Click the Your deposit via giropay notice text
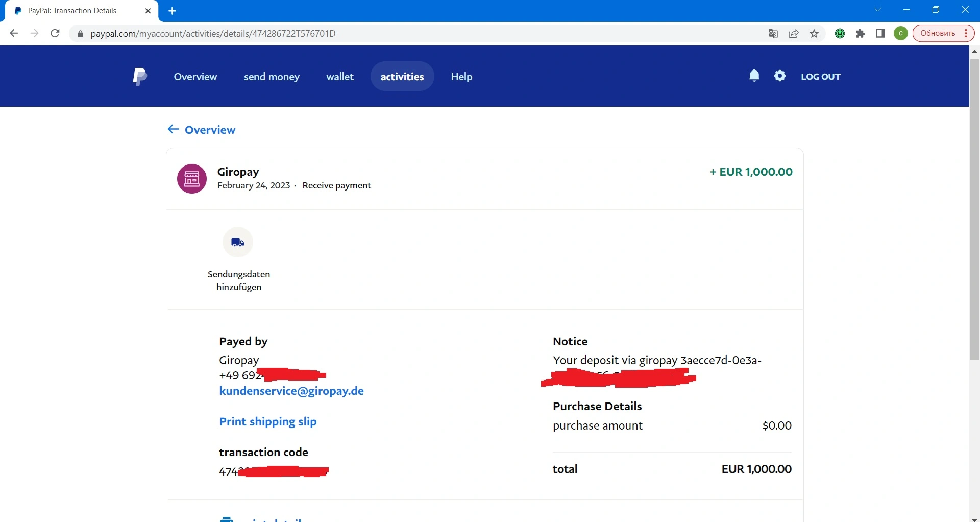The width and height of the screenshot is (980, 522). [x=657, y=361]
